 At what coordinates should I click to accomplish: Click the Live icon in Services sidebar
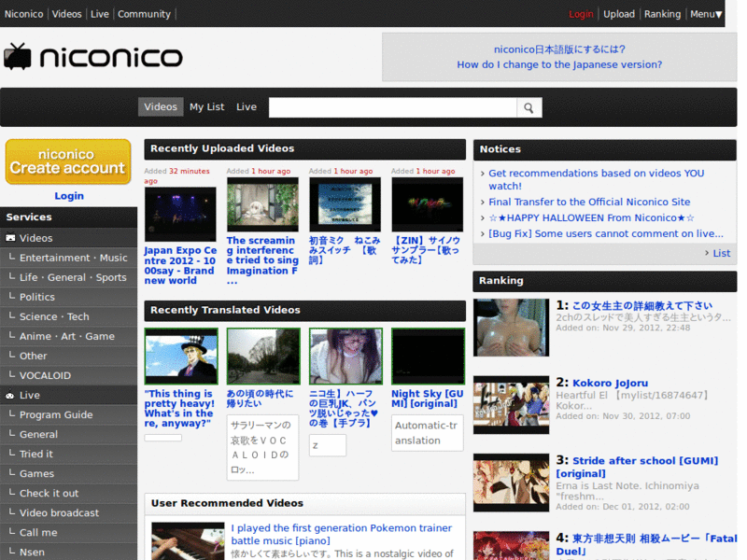[10, 395]
